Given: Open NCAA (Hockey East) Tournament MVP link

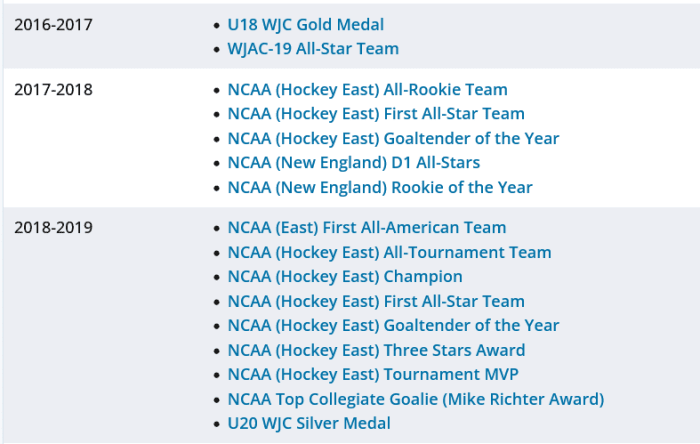Looking at the screenshot, I should coord(373,374).
